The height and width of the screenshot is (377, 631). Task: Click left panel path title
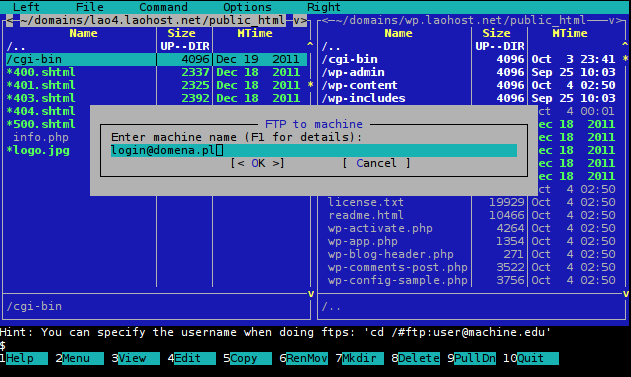(153, 20)
